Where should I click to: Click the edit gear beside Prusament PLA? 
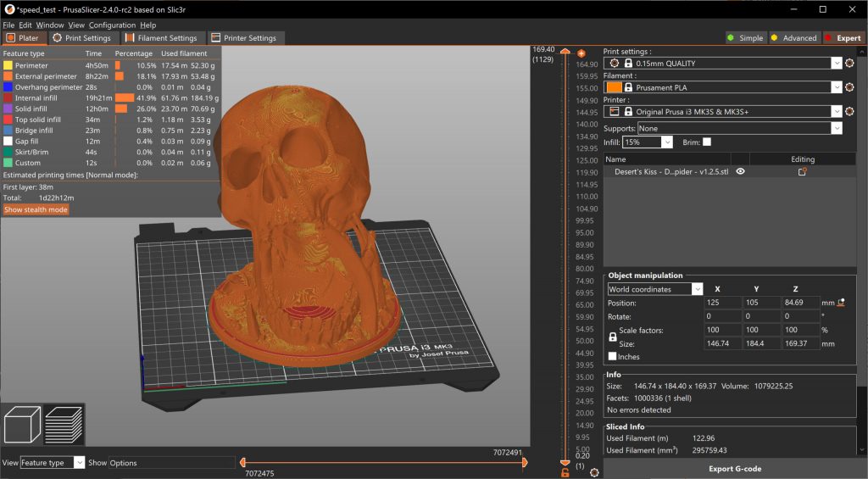coord(849,87)
